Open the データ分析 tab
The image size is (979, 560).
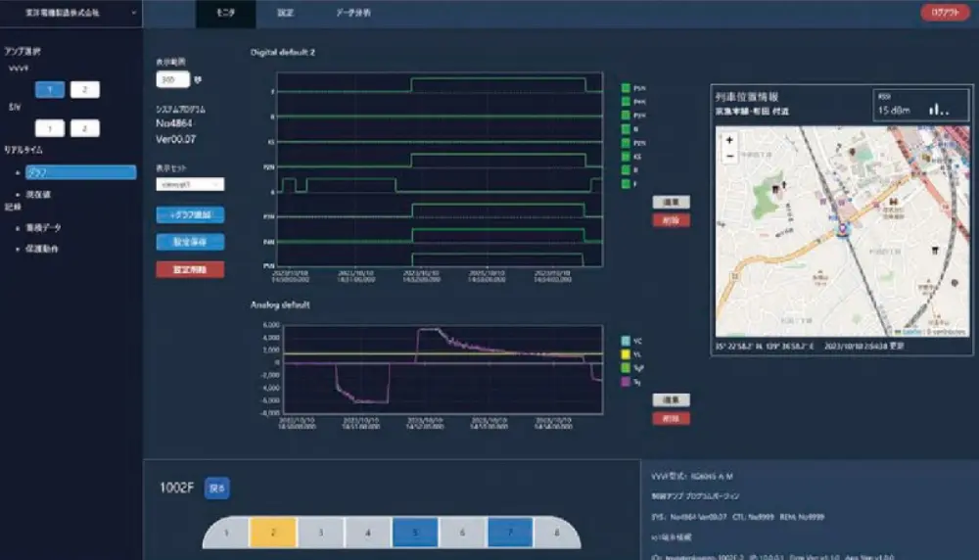coord(353,13)
